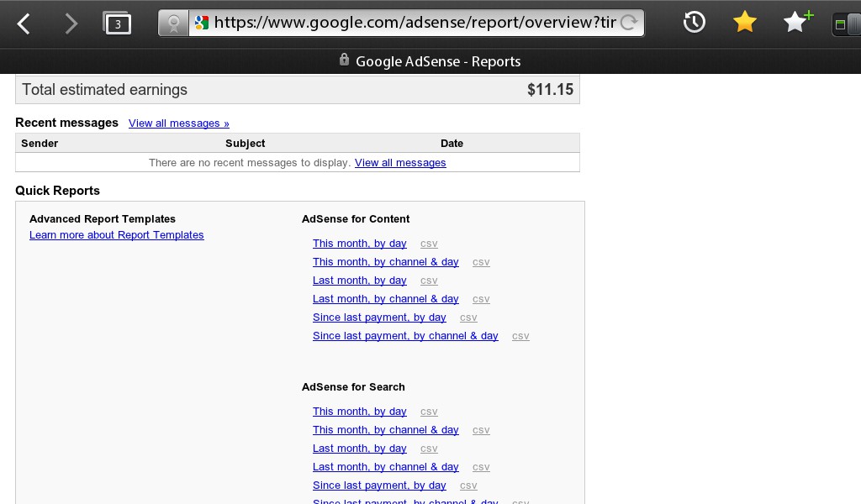Open Search report This month, by day

[360, 412]
